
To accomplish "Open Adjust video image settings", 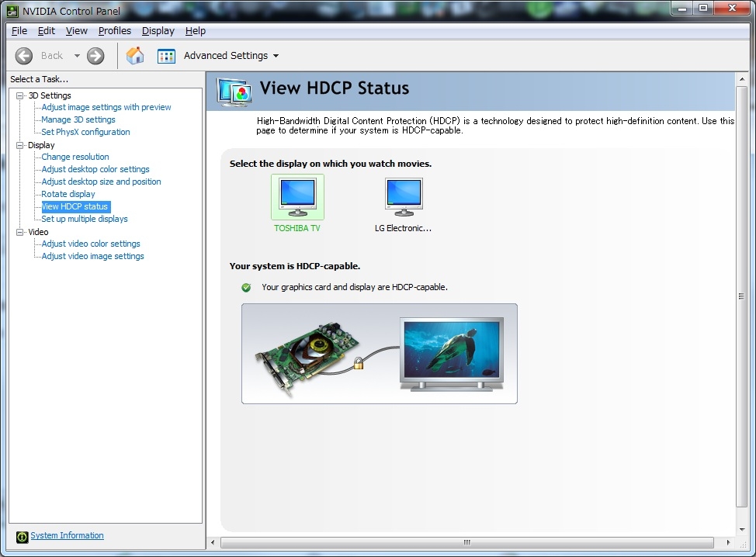I will point(92,256).
